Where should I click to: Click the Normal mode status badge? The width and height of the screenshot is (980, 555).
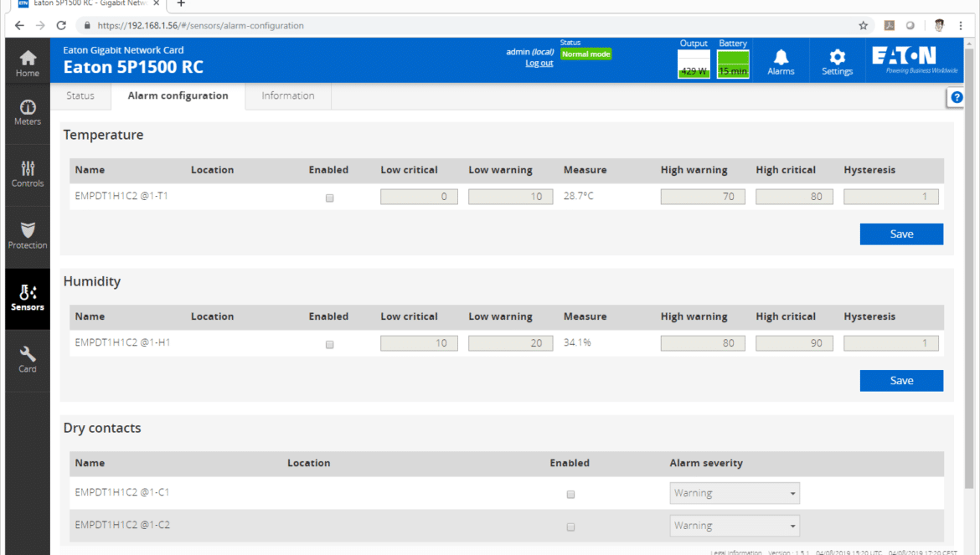coord(585,54)
